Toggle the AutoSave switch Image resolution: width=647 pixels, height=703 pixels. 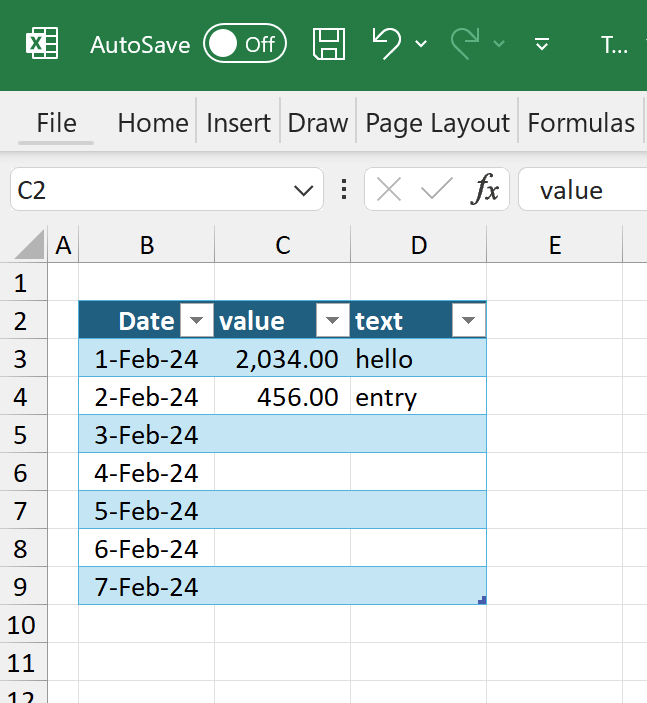(x=245, y=43)
